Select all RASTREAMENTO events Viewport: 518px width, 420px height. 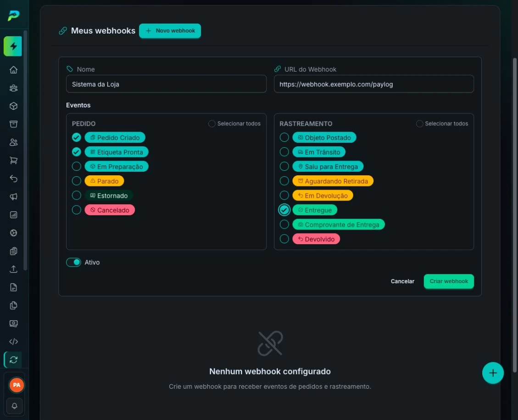click(x=419, y=123)
